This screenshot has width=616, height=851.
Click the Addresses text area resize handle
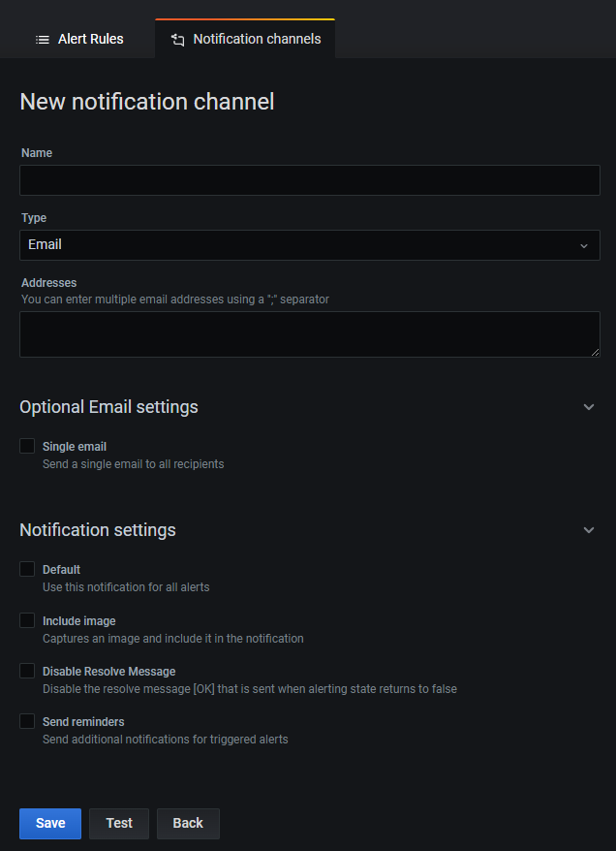pos(595,352)
